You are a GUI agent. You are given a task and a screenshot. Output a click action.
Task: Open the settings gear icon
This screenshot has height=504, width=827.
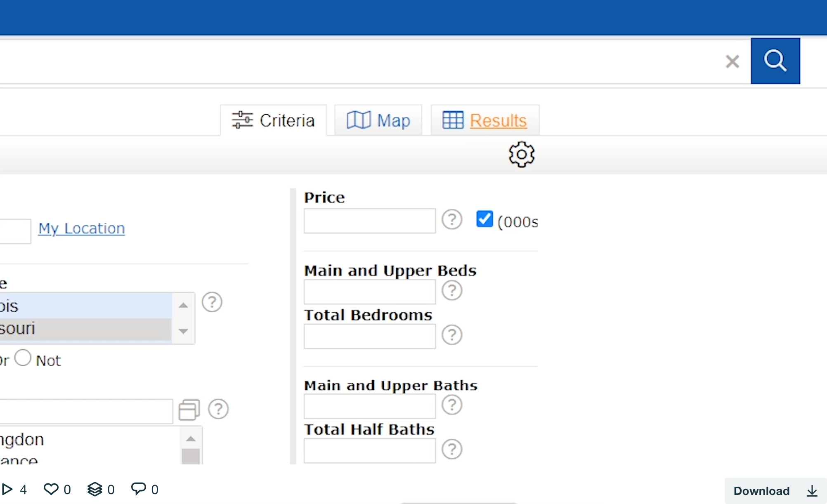click(521, 154)
